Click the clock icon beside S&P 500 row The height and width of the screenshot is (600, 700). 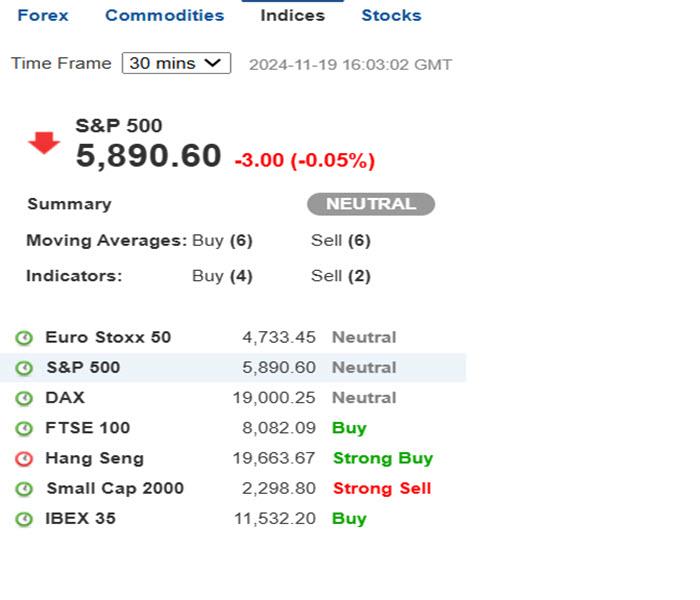24,368
